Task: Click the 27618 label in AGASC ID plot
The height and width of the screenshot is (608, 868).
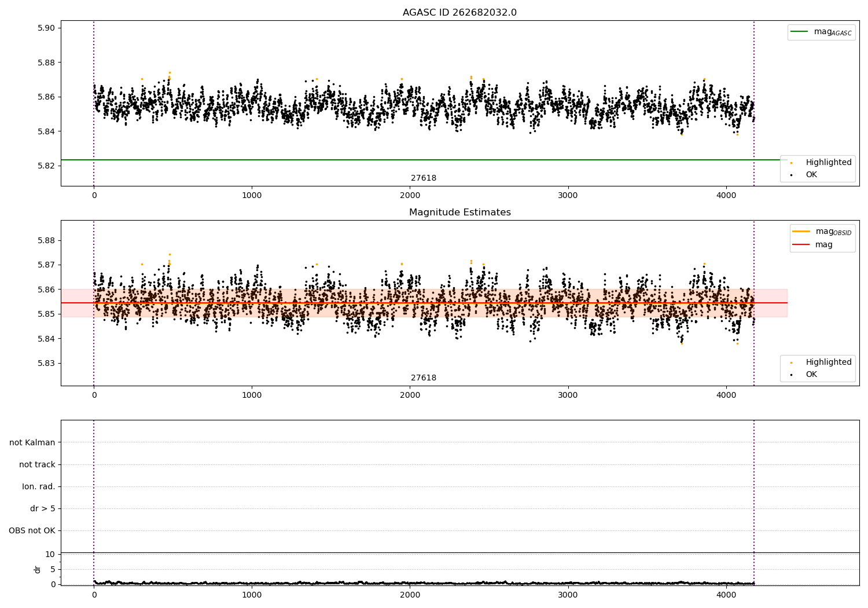Action: tap(424, 178)
